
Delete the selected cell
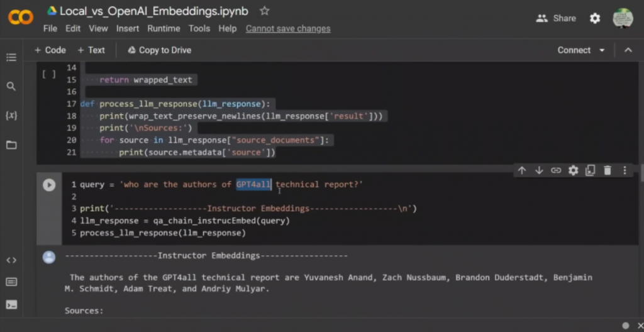608,170
